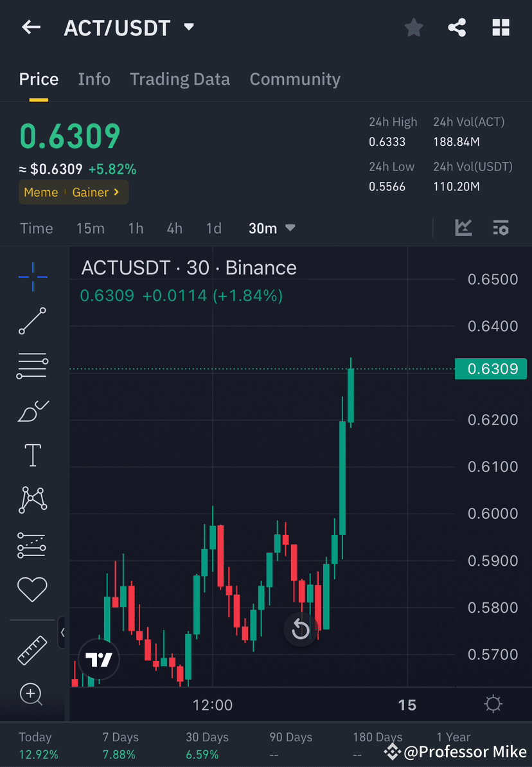The height and width of the screenshot is (767, 532).
Task: Toggle favorite star for ACT/USDT
Action: point(413,27)
